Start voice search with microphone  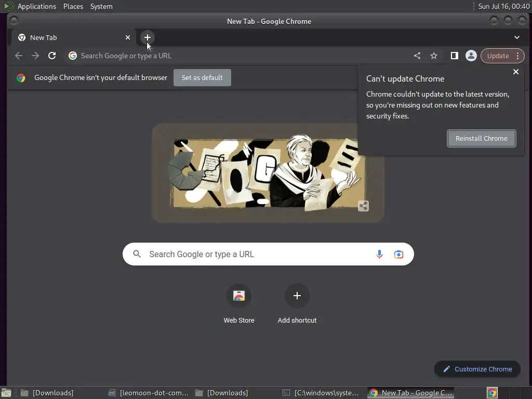pyautogui.click(x=379, y=254)
